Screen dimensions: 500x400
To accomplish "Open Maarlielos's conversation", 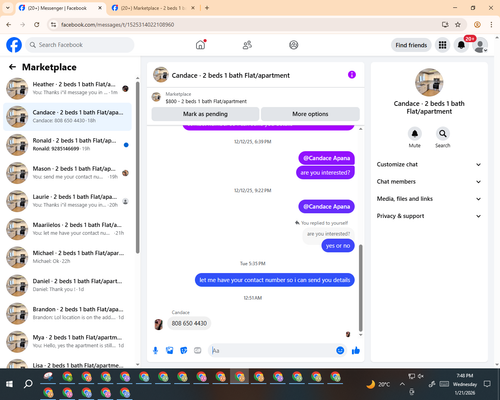I will pyautogui.click(x=68, y=229).
